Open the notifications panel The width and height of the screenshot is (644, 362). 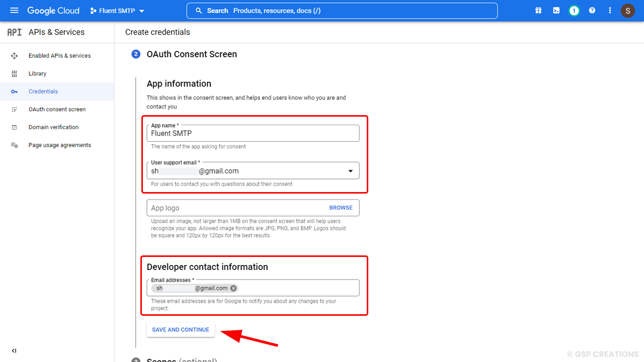[574, 11]
